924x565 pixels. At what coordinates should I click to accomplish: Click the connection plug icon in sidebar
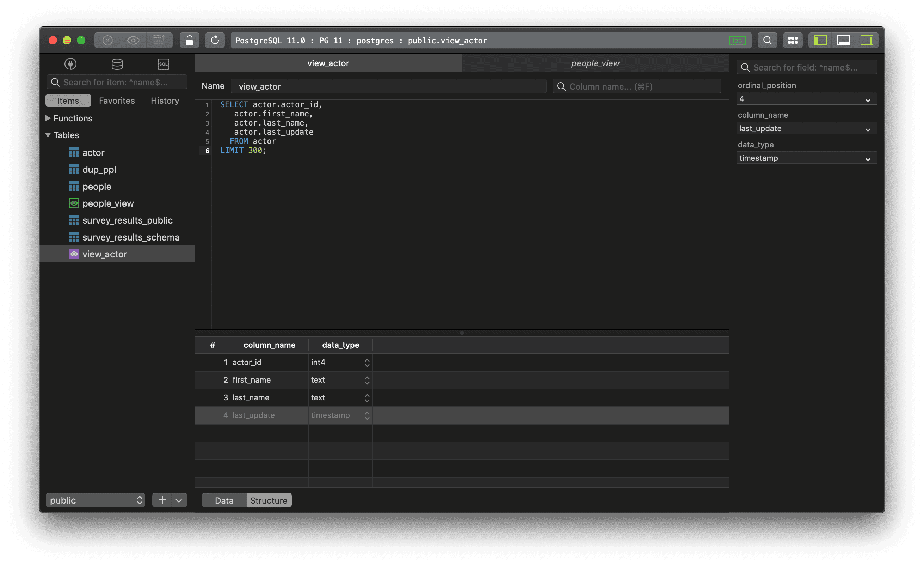coord(70,64)
